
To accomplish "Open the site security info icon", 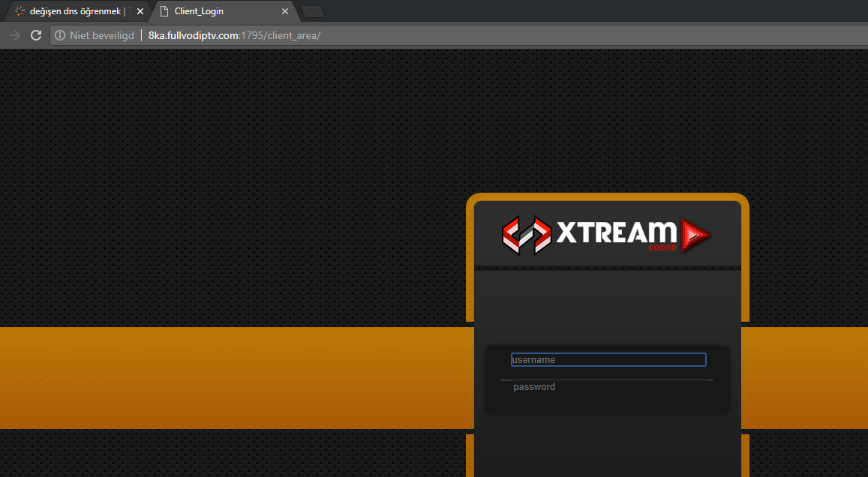I will click(60, 35).
